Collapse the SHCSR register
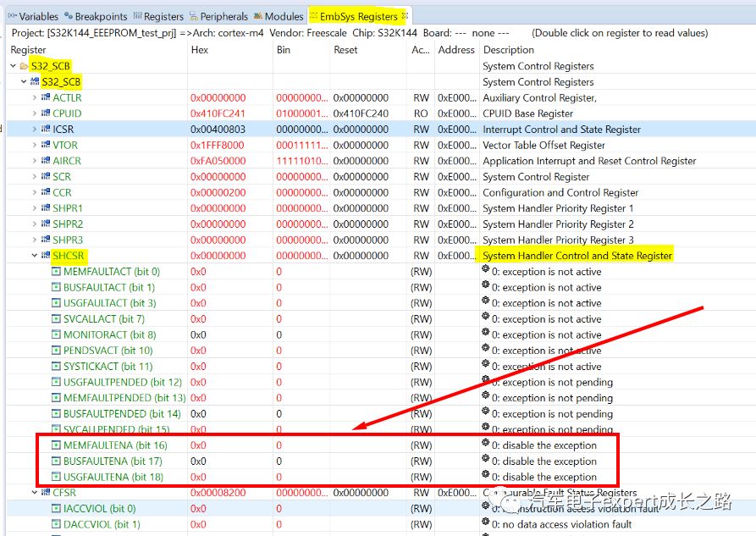The image size is (756, 536). 34,255
